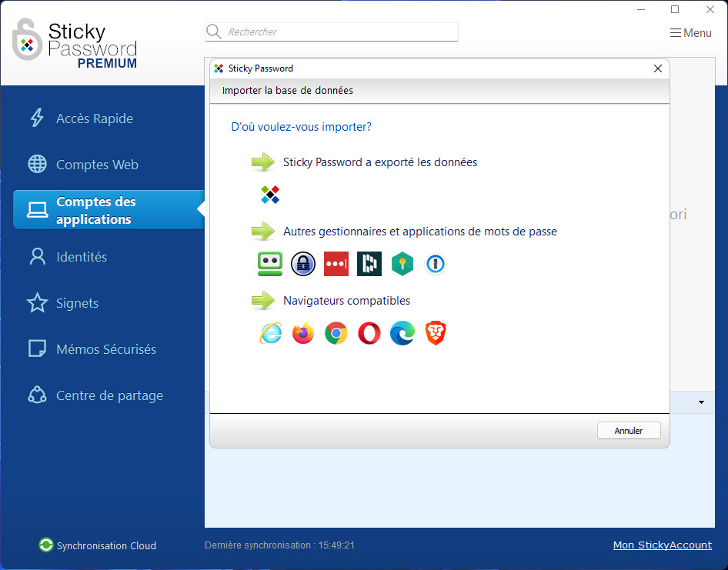Maximize the main Sticky Password window
This screenshot has width=728, height=570.
point(675,9)
